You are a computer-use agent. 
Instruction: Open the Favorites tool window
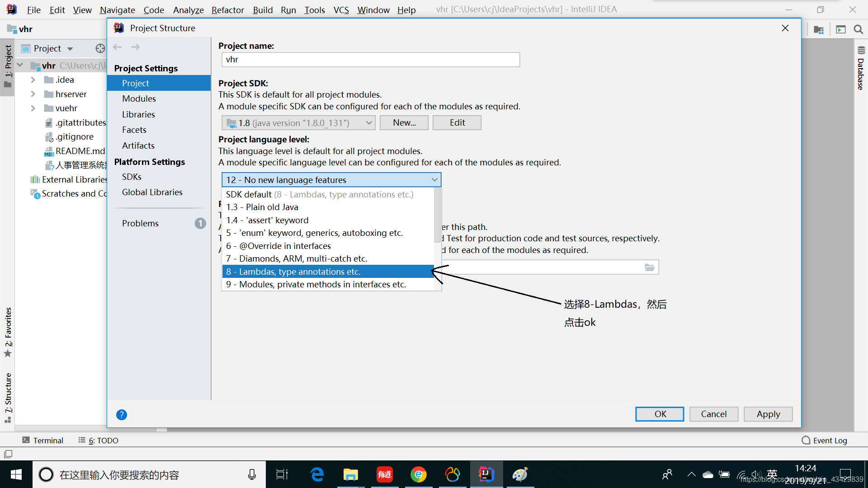[x=8, y=332]
